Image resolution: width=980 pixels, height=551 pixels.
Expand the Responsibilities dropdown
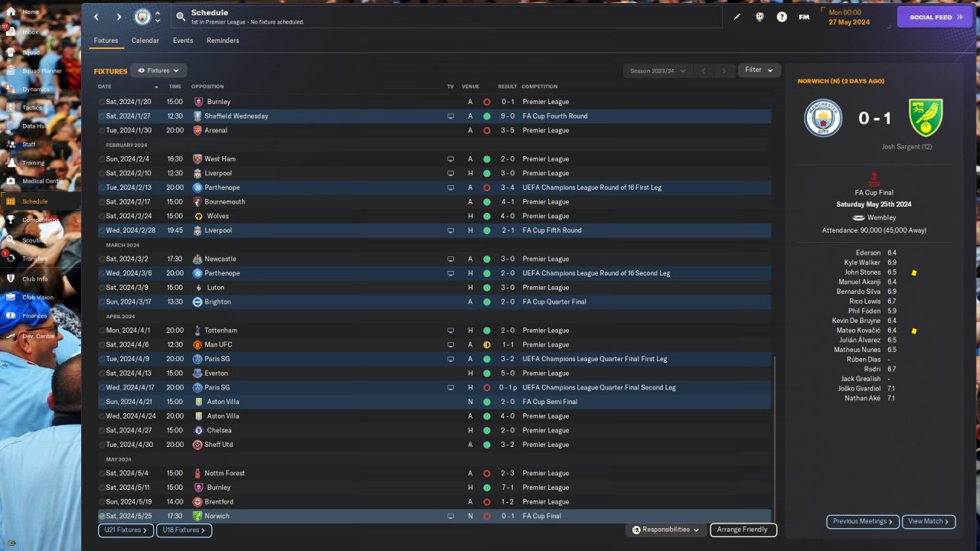coord(666,530)
